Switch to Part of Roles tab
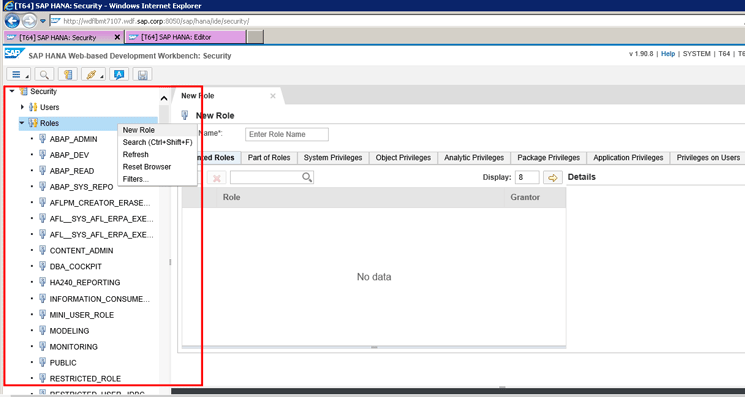The height and width of the screenshot is (397, 745). (269, 158)
